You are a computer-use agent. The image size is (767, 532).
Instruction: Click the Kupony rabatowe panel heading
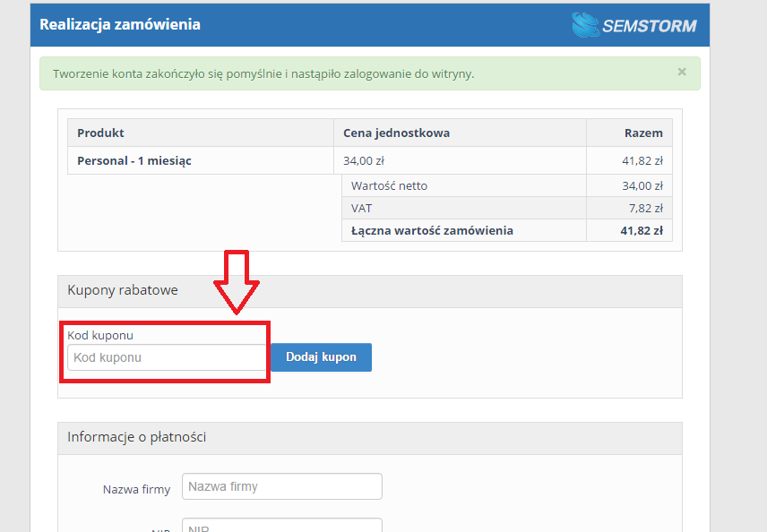pyautogui.click(x=123, y=290)
